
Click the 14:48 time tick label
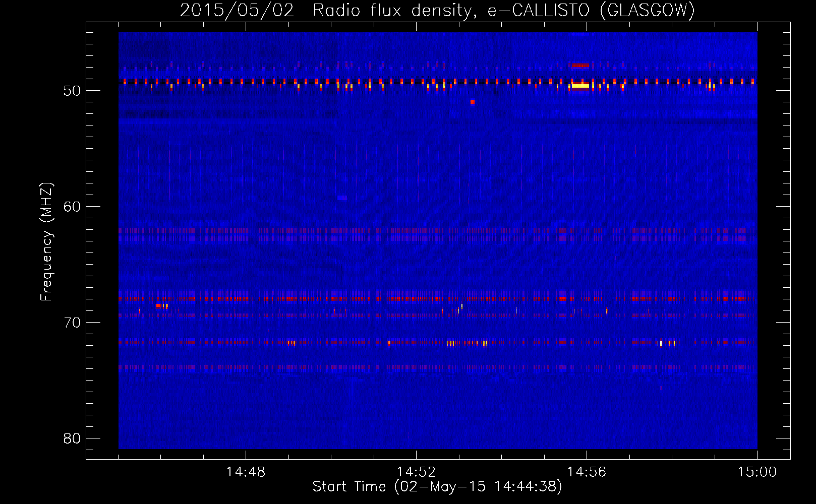(x=246, y=472)
